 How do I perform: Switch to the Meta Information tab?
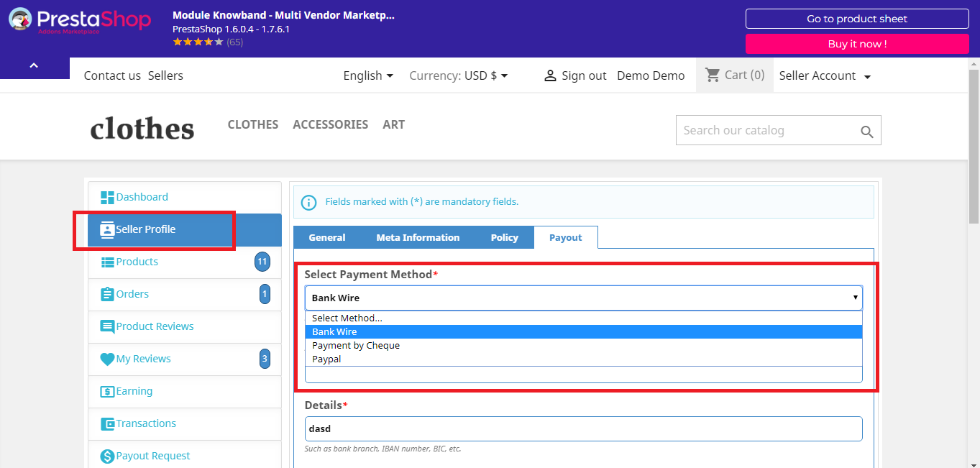pyautogui.click(x=418, y=237)
